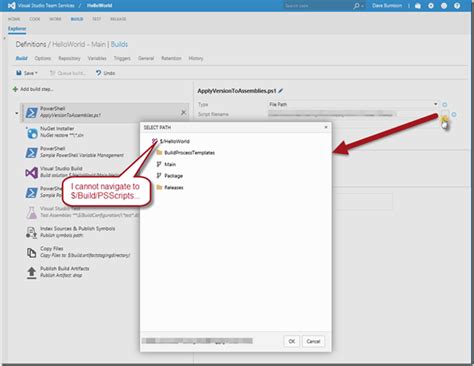Switch to the Variables tab
The height and width of the screenshot is (366, 474).
coord(97,58)
